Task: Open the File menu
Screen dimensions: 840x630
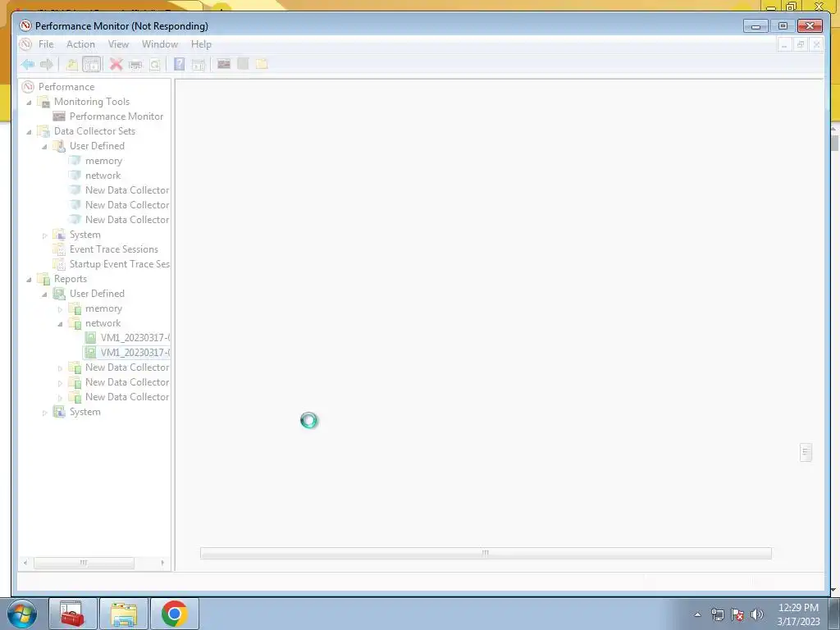Action: 46,44
